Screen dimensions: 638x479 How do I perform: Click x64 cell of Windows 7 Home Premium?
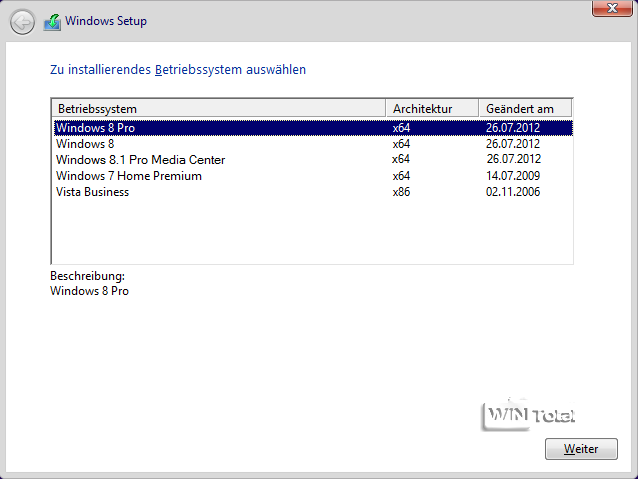[401, 176]
